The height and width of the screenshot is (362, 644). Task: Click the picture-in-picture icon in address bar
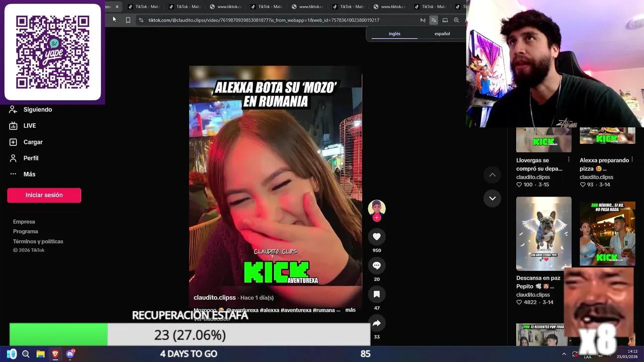click(445, 20)
